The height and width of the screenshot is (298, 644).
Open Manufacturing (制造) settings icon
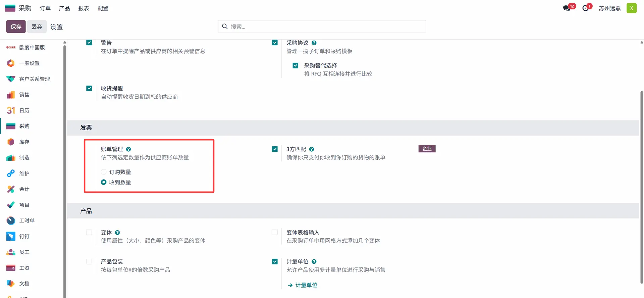coord(11,158)
